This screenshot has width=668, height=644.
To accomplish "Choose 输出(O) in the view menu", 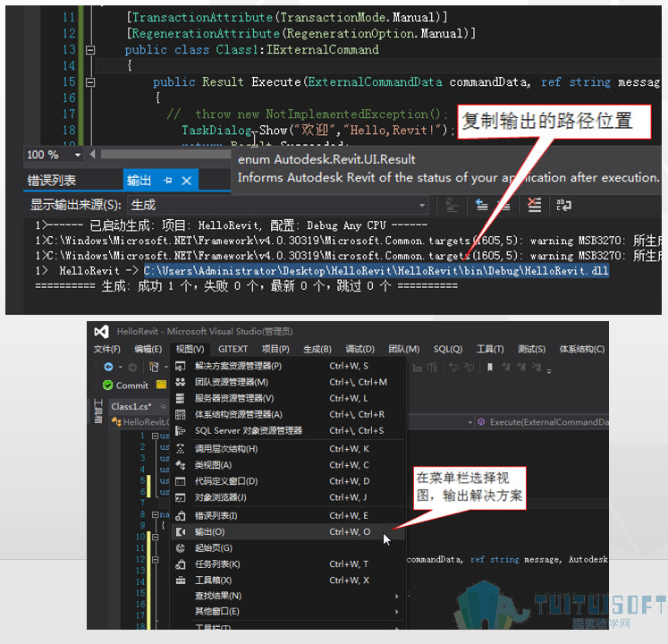I will pyautogui.click(x=288, y=532).
